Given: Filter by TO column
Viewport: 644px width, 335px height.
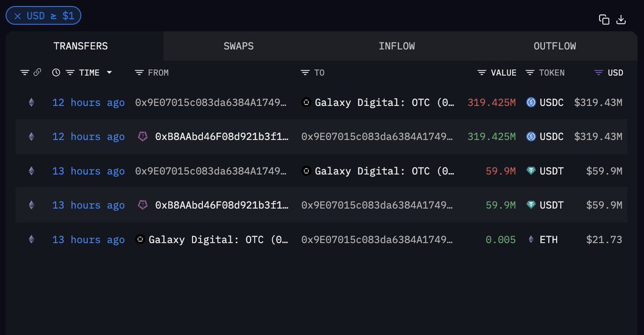Looking at the screenshot, I should click(x=305, y=72).
